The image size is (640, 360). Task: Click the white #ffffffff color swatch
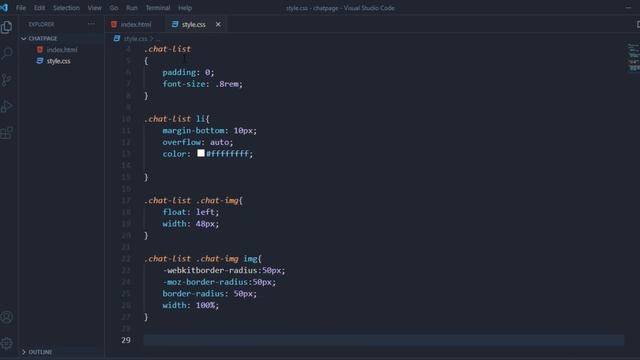point(201,153)
